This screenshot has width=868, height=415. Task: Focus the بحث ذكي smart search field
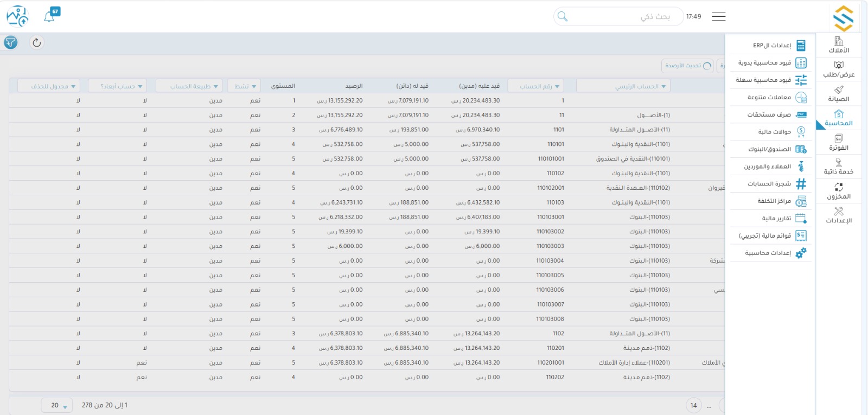click(618, 17)
